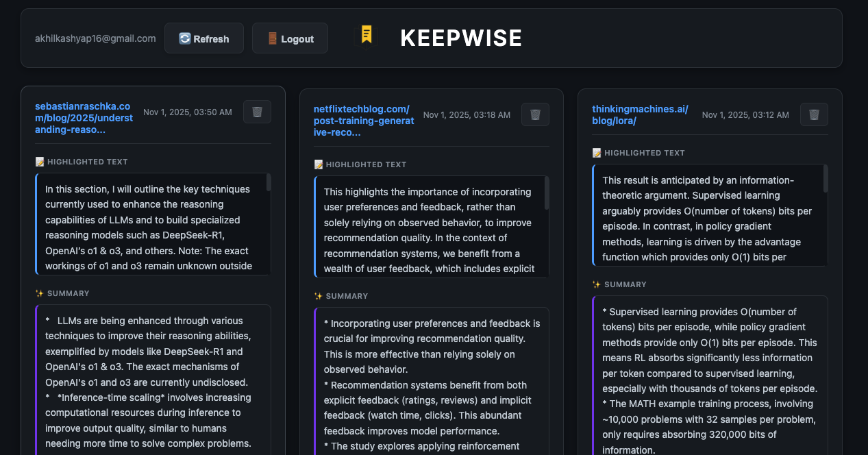Delete the netflixtechblog.com highlight card
Screen dimensions: 868x455
point(535,114)
